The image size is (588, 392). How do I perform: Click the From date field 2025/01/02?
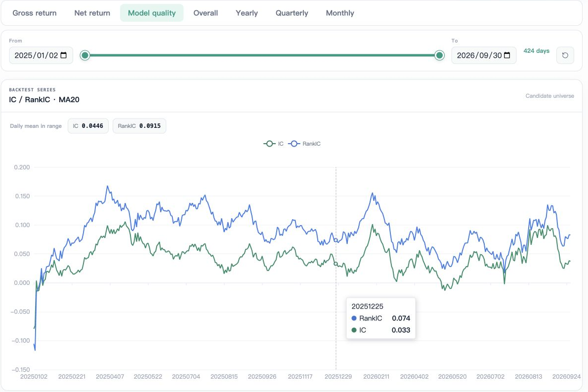[41, 55]
